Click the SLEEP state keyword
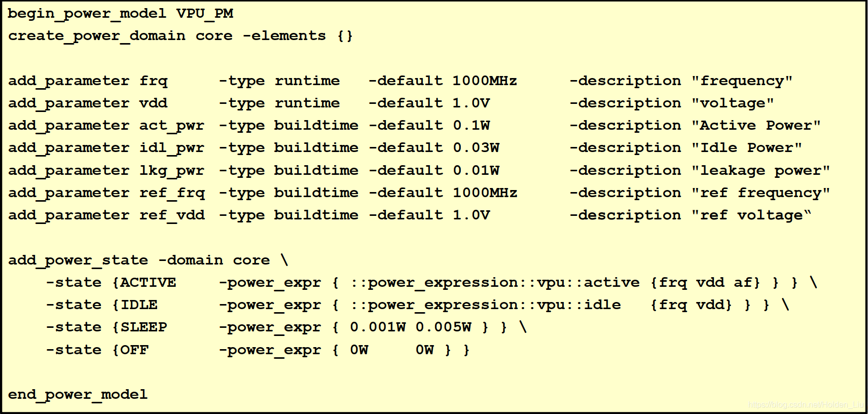868x414 pixels. click(x=143, y=327)
